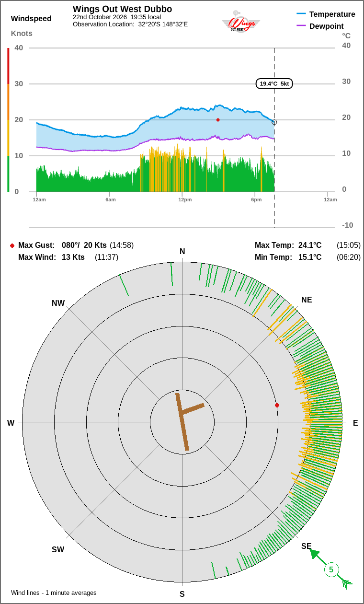Click the 6pm time axis label
The height and width of the screenshot is (604, 364).
coord(256,199)
